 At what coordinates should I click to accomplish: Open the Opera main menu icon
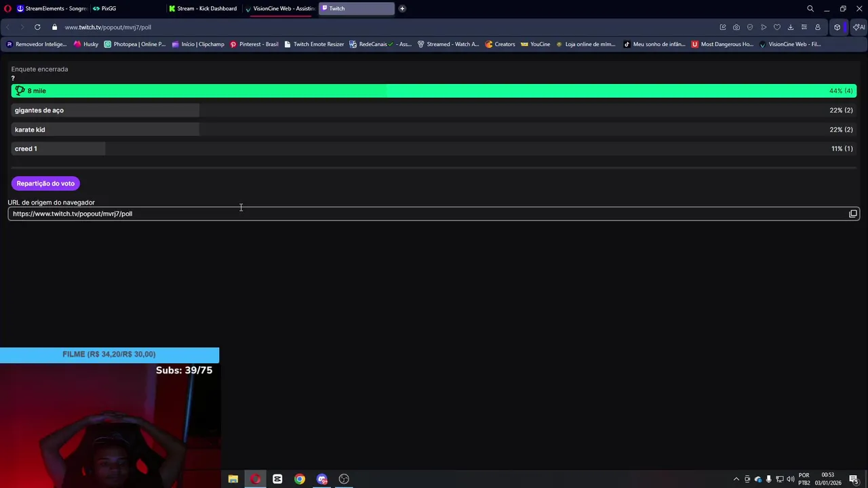(x=7, y=8)
